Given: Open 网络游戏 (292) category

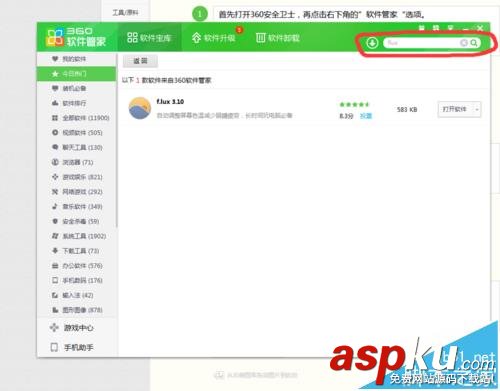Looking at the screenshot, I should [76, 192].
